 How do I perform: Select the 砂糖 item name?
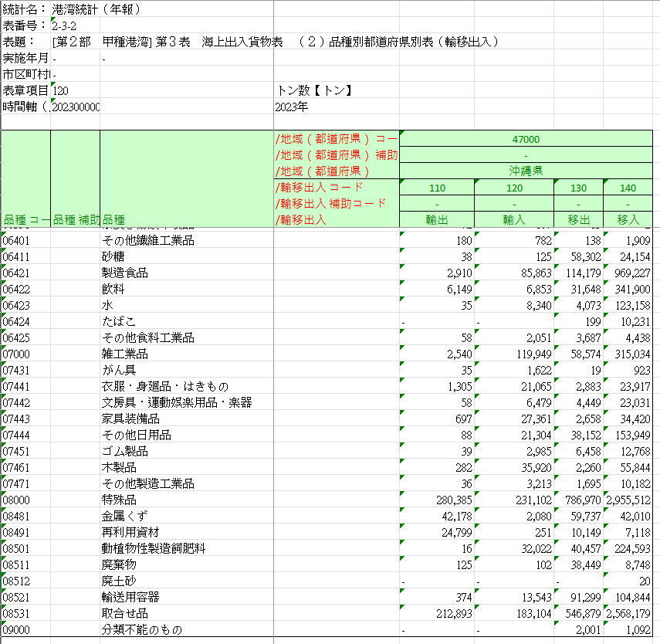113,256
